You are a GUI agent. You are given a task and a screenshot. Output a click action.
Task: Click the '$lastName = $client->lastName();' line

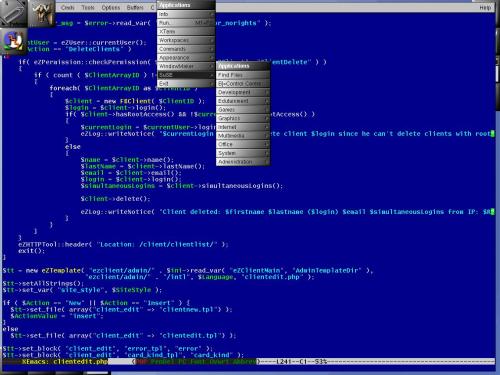tap(143, 166)
